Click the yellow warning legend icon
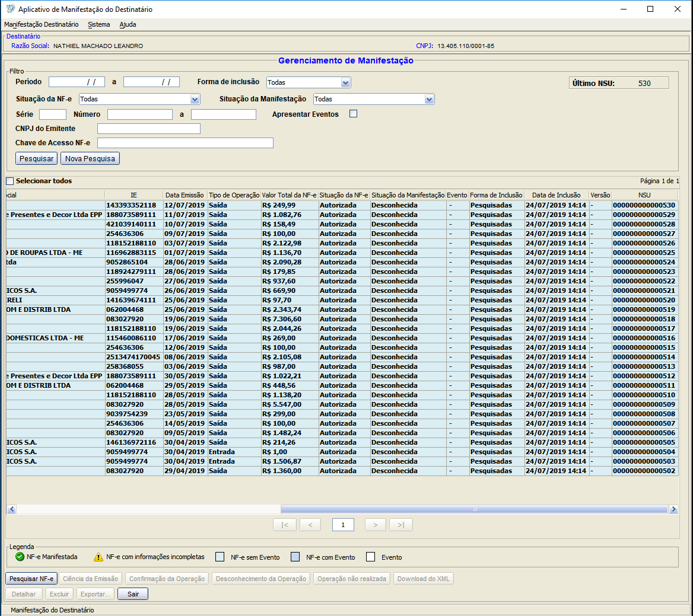The image size is (693, 616). (x=98, y=557)
